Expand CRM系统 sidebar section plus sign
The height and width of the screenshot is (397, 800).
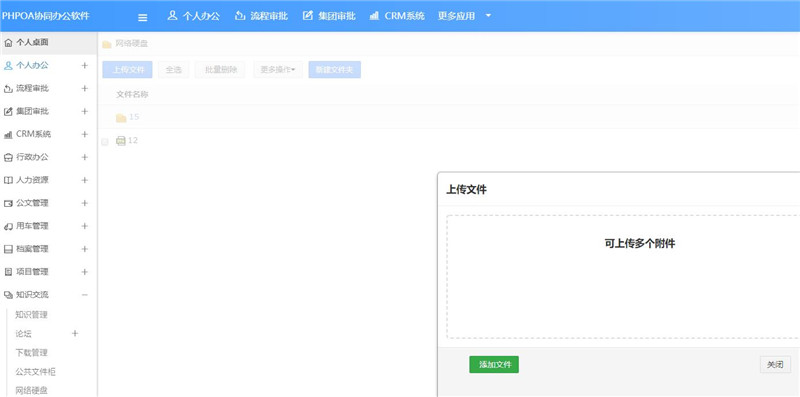pyautogui.click(x=85, y=134)
